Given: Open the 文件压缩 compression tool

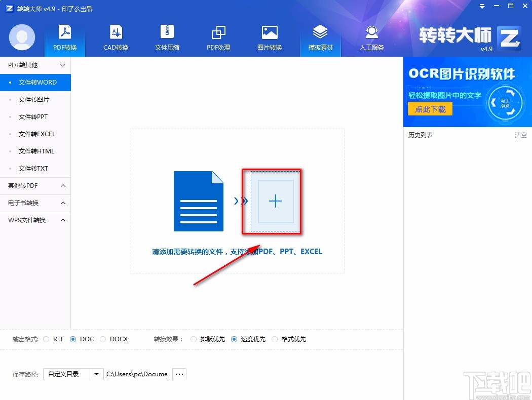Looking at the screenshot, I should (x=167, y=38).
